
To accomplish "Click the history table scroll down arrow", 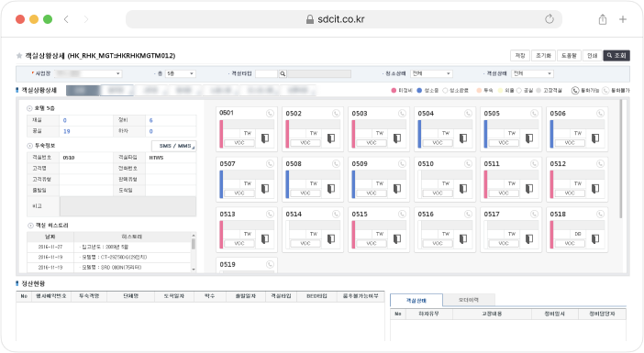I will [194, 270].
